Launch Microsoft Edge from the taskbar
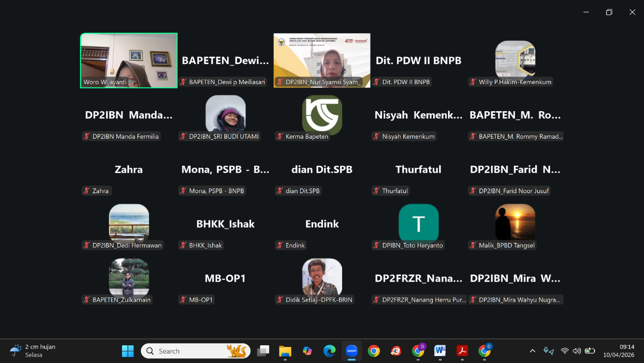 (x=329, y=351)
